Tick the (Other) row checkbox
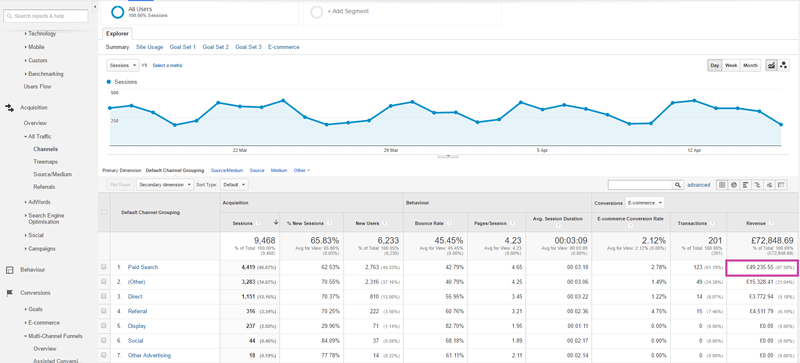The width and height of the screenshot is (800, 363). coord(104,281)
